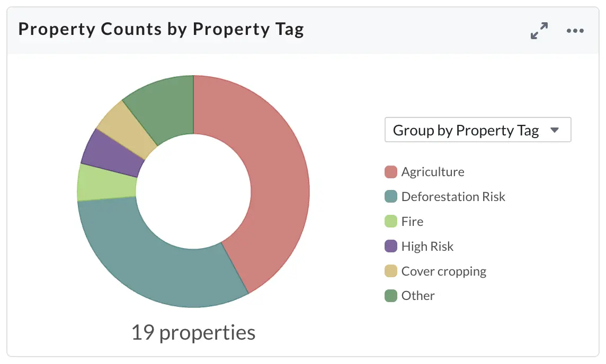The width and height of the screenshot is (606, 364).
Task: Click the High Risk purple legend swatch
Action: coord(391,246)
